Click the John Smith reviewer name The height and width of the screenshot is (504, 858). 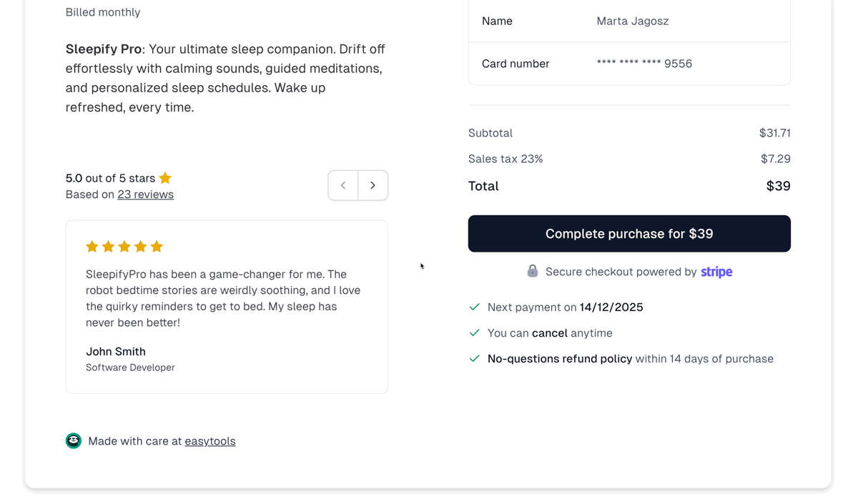[x=116, y=352]
